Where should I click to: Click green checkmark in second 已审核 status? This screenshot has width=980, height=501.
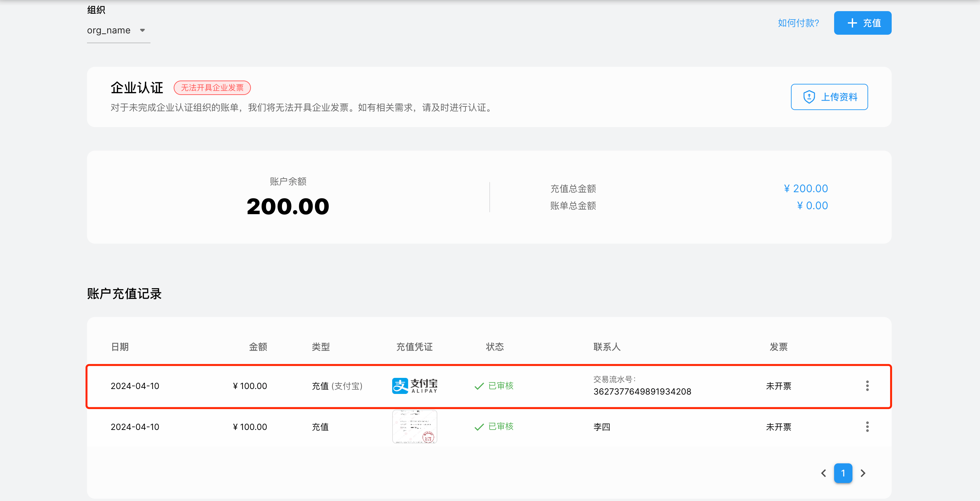point(479,427)
